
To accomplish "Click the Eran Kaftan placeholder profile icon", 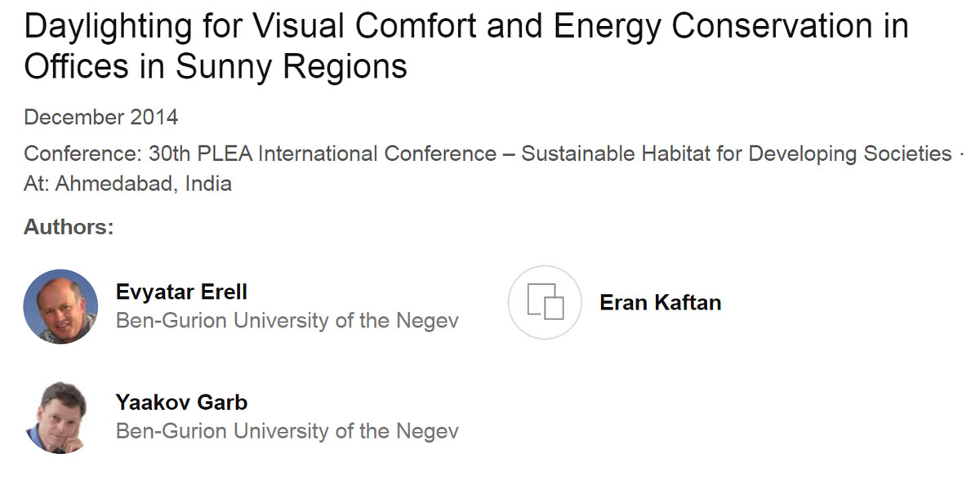I will [545, 302].
